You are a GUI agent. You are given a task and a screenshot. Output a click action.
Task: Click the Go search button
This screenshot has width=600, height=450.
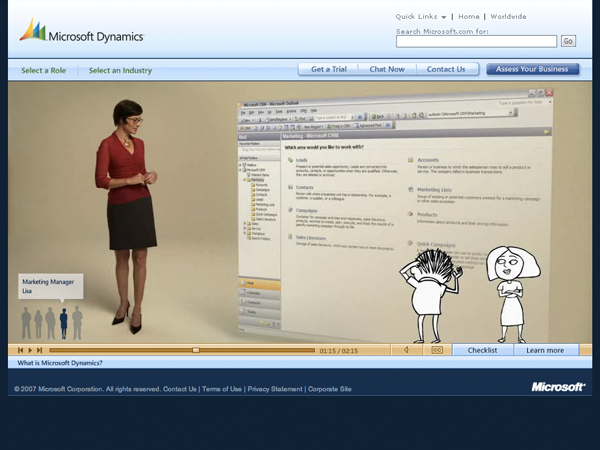pos(568,41)
